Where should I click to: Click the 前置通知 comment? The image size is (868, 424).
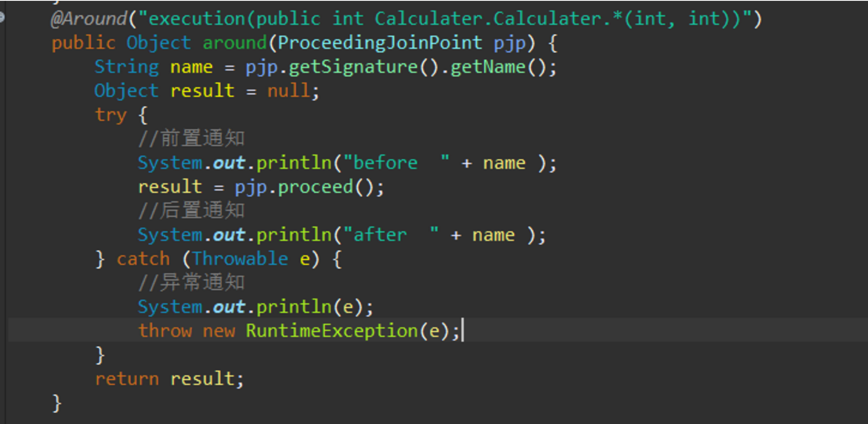click(192, 139)
